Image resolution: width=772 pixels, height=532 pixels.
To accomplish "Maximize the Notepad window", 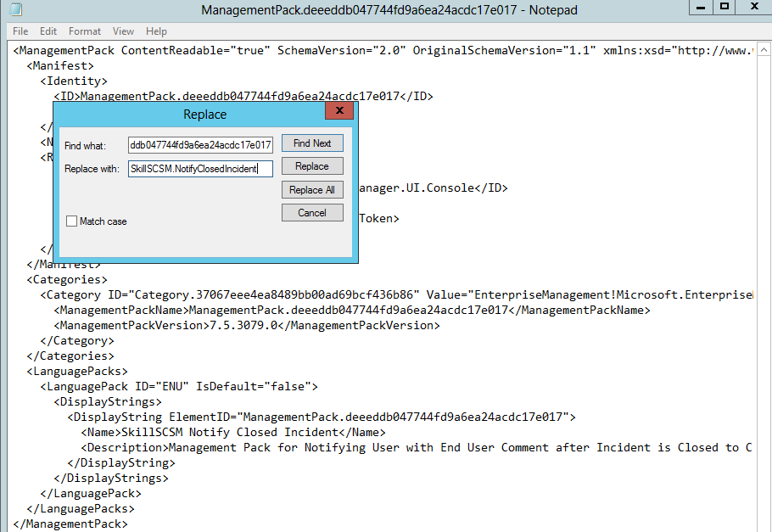I will [x=724, y=7].
